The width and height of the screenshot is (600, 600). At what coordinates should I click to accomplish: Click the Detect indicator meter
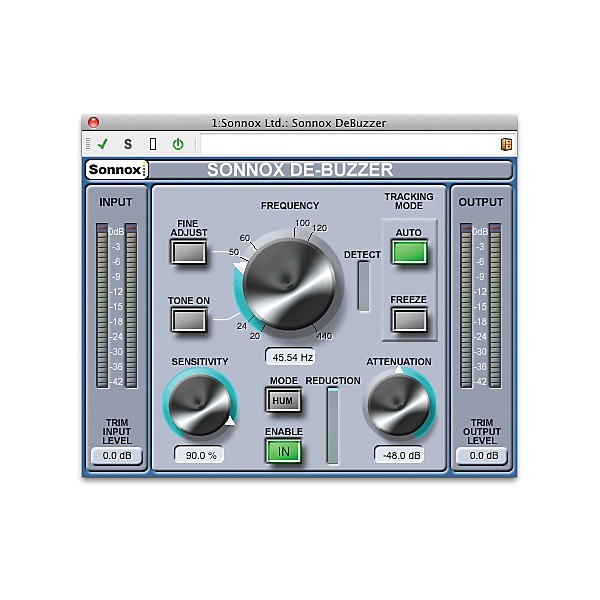click(x=364, y=286)
